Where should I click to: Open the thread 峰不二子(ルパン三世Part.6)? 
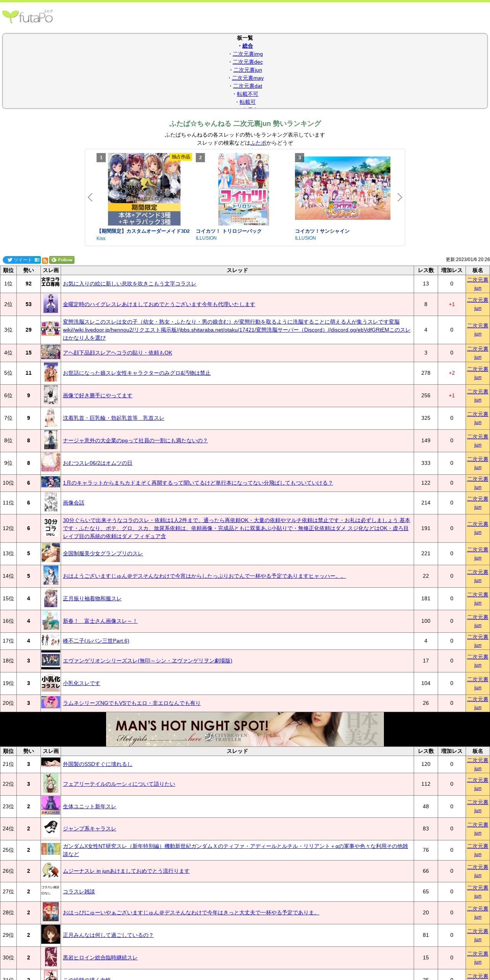point(96,641)
